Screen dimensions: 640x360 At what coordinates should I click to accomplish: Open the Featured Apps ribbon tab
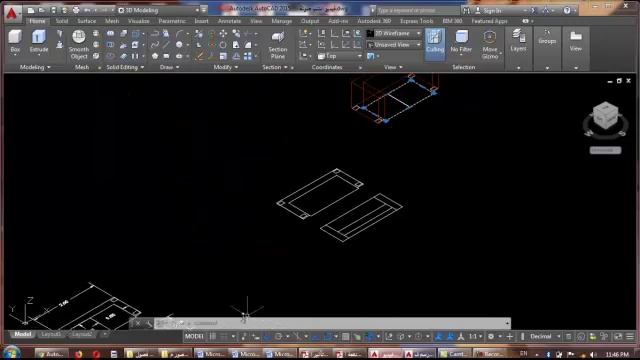pos(489,21)
